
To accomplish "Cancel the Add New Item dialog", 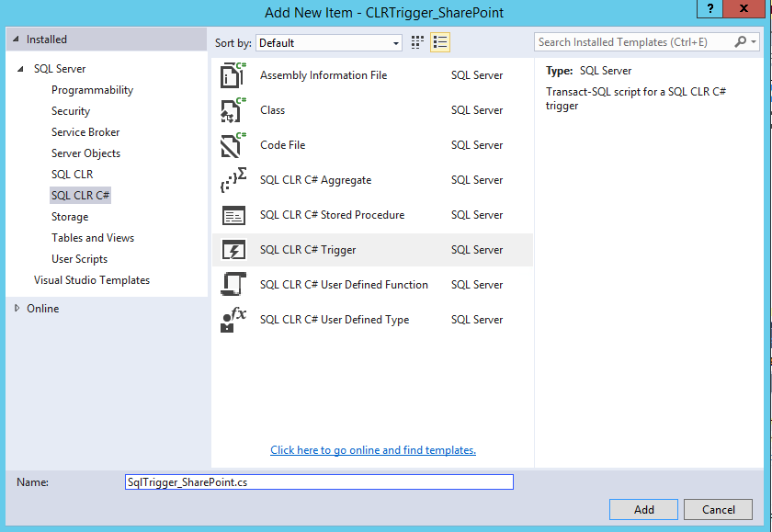I will tap(718, 509).
